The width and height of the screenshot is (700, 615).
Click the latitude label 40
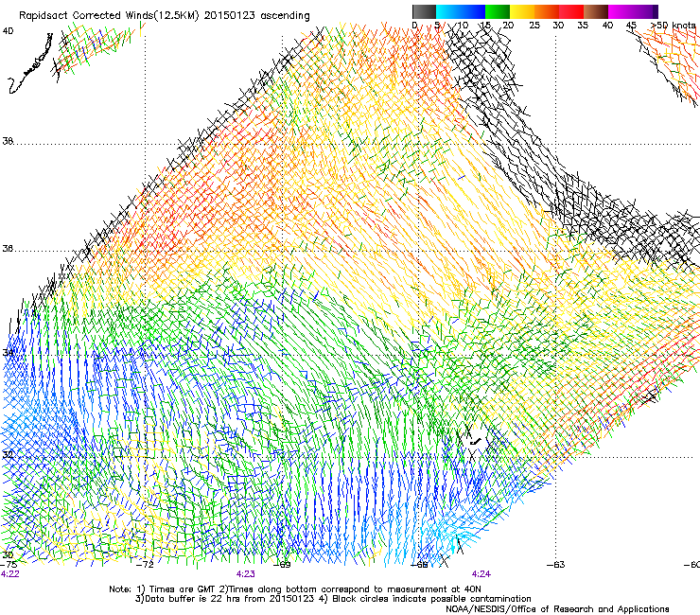coord(8,31)
